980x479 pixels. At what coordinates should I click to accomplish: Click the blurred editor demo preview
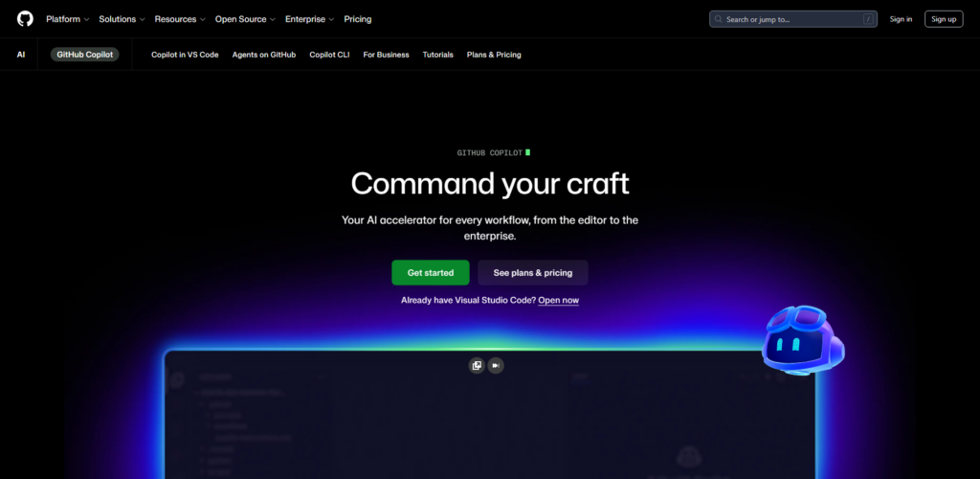coord(490,415)
